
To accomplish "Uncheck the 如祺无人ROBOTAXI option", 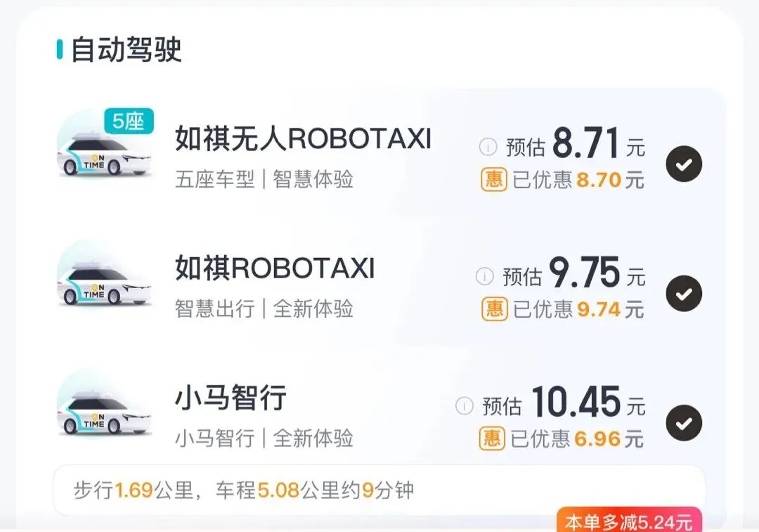I will click(684, 164).
